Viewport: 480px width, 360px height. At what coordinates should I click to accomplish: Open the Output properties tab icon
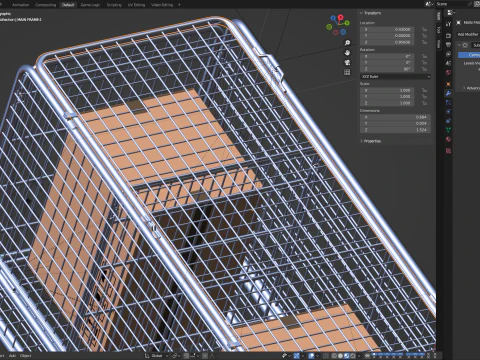(x=448, y=44)
